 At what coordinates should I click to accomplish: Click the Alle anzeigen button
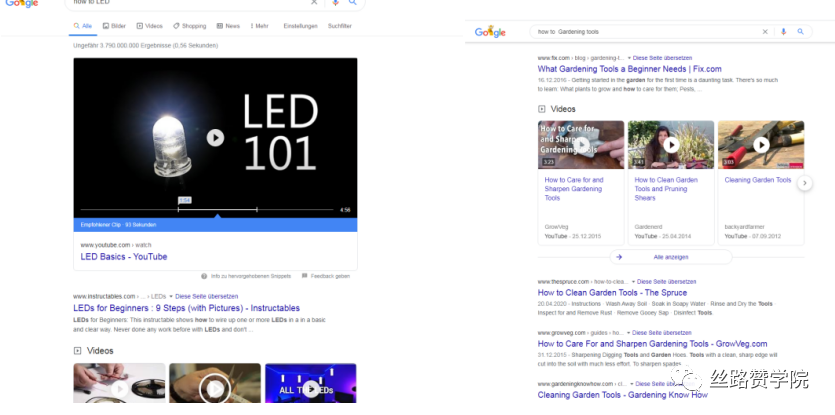tap(671, 257)
